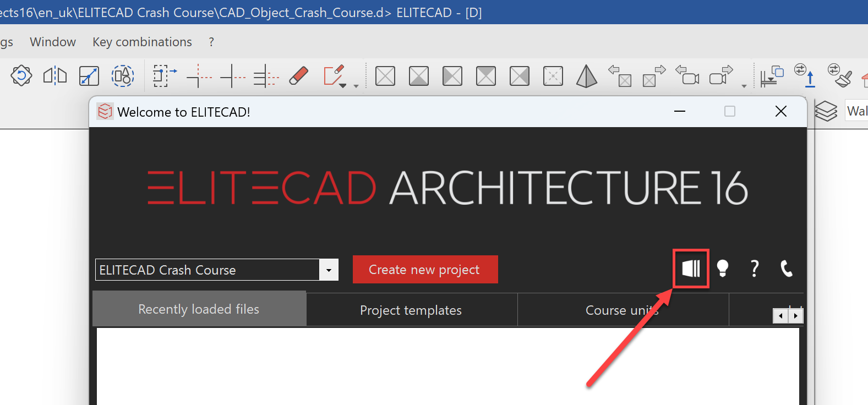Viewport: 868px width, 405px height.
Task: Switch to Recently loaded files tab
Action: click(x=199, y=309)
